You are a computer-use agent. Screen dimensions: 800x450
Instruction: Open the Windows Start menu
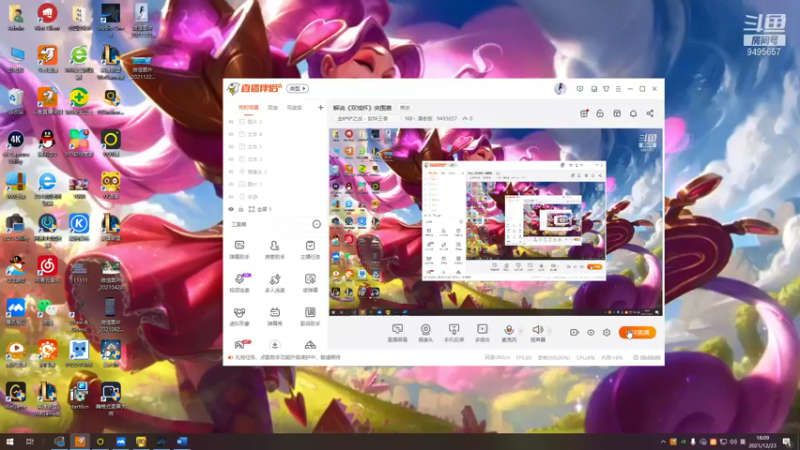point(10,442)
